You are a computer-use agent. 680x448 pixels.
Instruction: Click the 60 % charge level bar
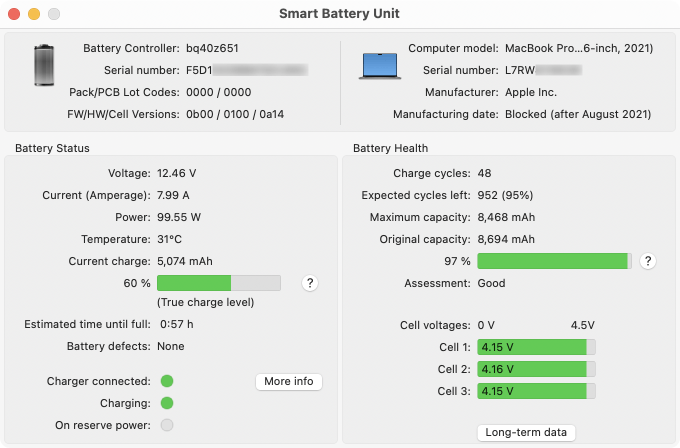pos(219,283)
